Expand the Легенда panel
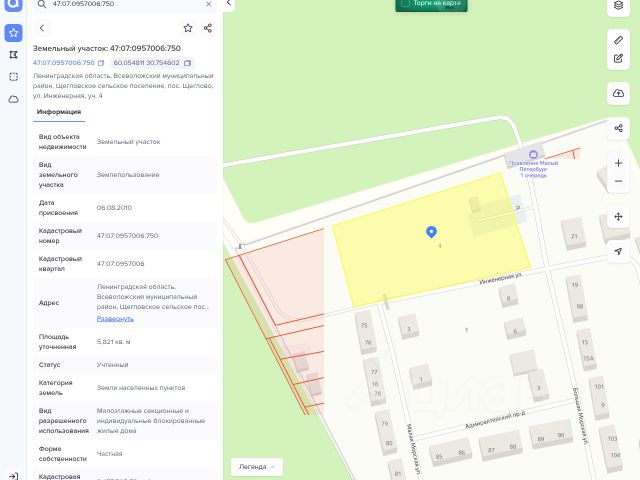This screenshot has width=640, height=480. coord(257,467)
